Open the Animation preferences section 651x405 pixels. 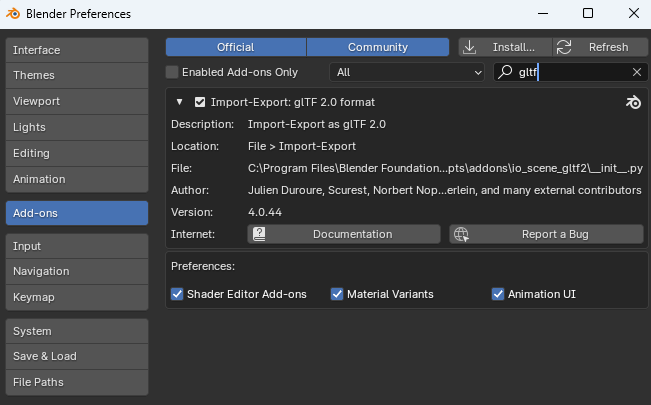pyautogui.click(x=77, y=179)
